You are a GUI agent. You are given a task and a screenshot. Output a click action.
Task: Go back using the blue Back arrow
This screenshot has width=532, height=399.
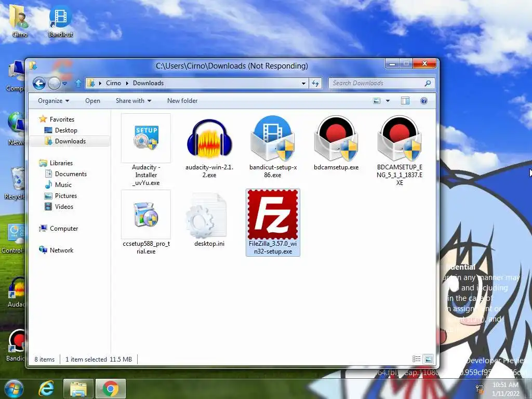[x=39, y=83]
